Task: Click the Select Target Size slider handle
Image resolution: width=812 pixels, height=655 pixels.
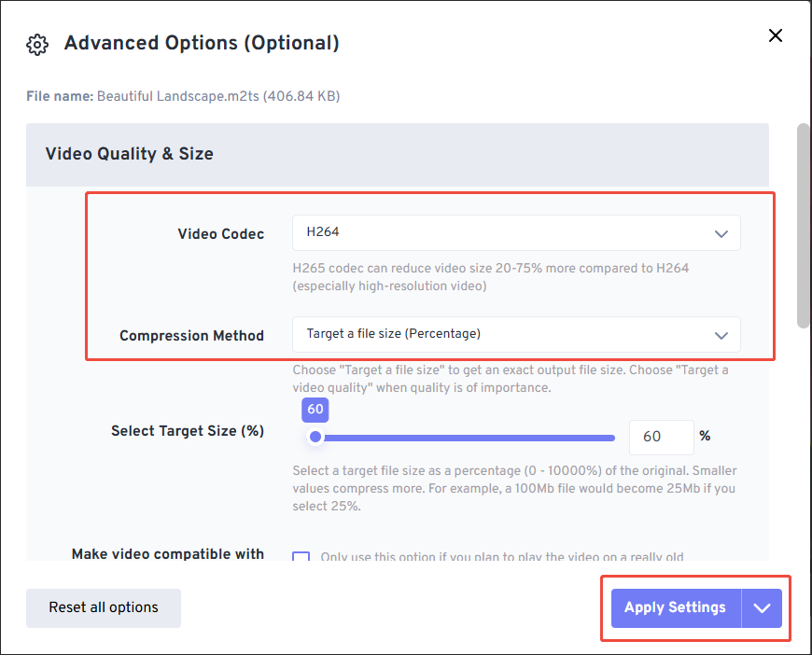Action: point(315,437)
